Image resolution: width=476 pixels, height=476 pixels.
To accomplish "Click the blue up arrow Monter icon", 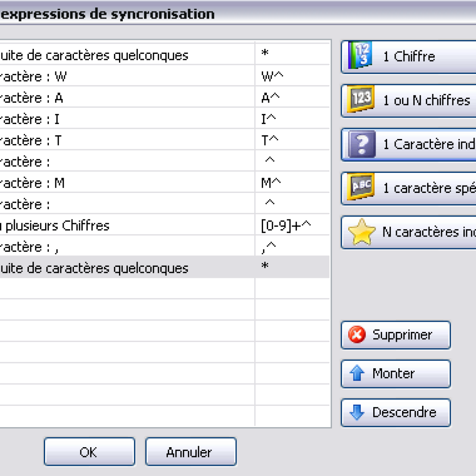I will click(x=356, y=373).
